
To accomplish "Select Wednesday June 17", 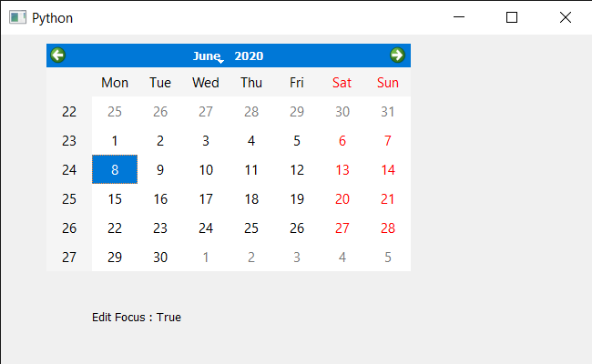I will click(x=206, y=198).
